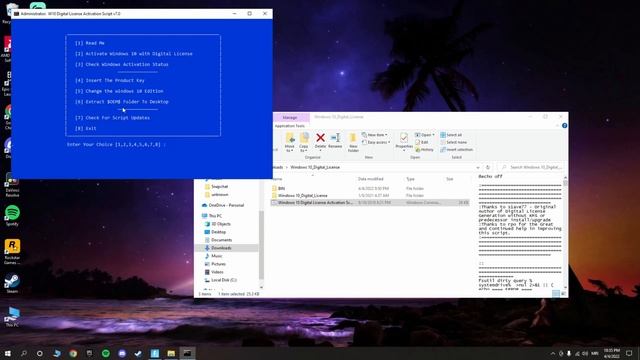
Task: Open Chrome from the taskbar
Action: click(x=73, y=353)
